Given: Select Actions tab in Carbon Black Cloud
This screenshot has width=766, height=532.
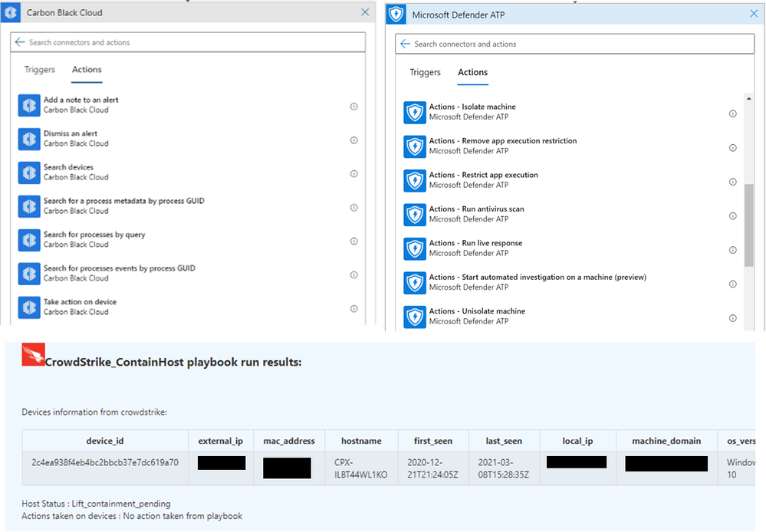Looking at the screenshot, I should (x=87, y=69).
